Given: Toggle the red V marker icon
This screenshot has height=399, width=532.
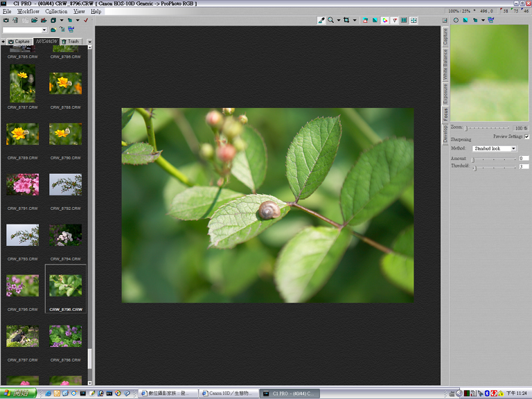Looking at the screenshot, I should (395, 20).
